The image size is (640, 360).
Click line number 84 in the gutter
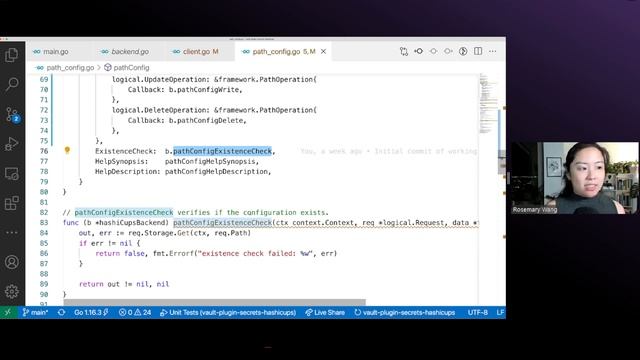44,233
